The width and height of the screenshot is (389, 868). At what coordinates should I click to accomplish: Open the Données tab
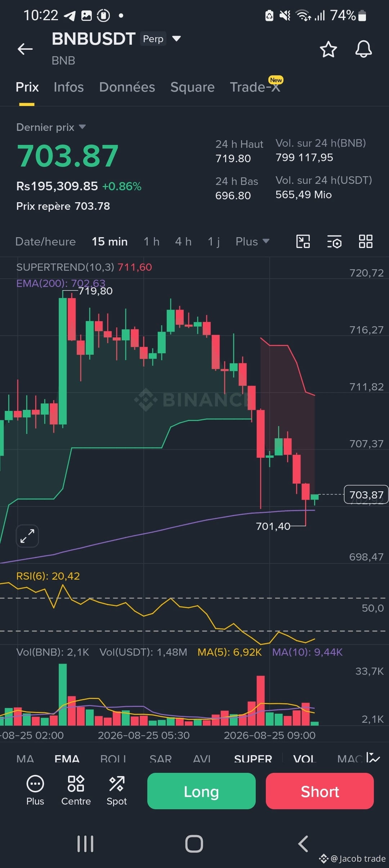(127, 87)
